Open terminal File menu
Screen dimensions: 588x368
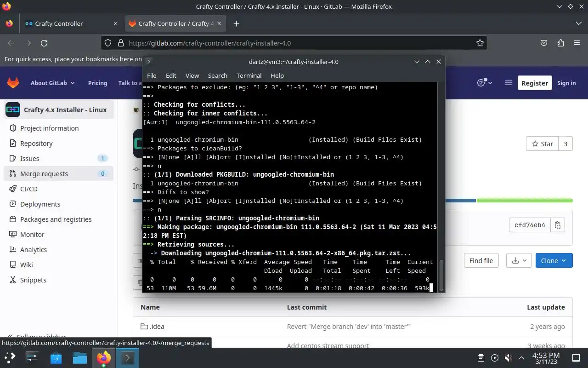pyautogui.click(x=152, y=75)
